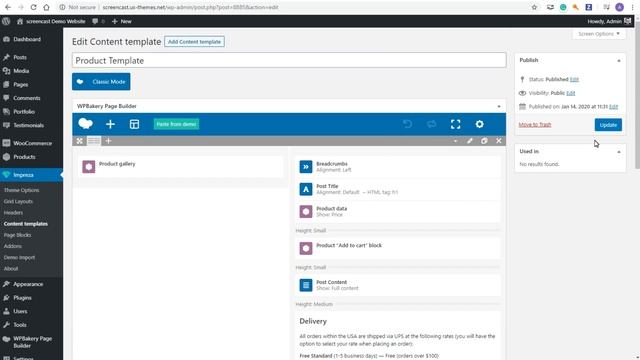Click Add Content template button

click(194, 42)
